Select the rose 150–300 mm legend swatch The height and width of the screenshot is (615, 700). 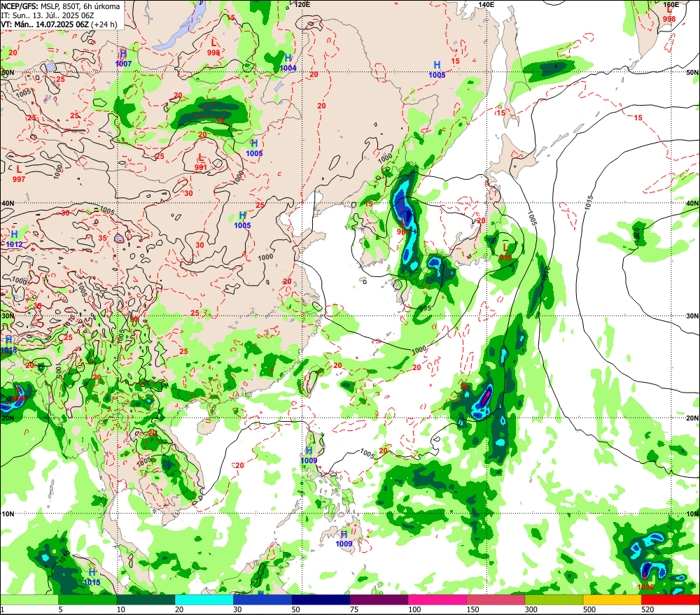point(496,600)
